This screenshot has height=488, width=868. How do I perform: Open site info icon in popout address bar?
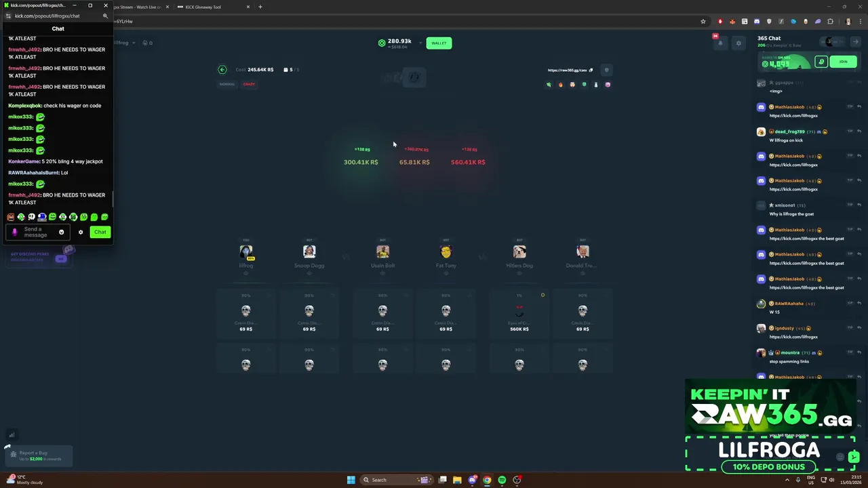pyautogui.click(x=8, y=16)
